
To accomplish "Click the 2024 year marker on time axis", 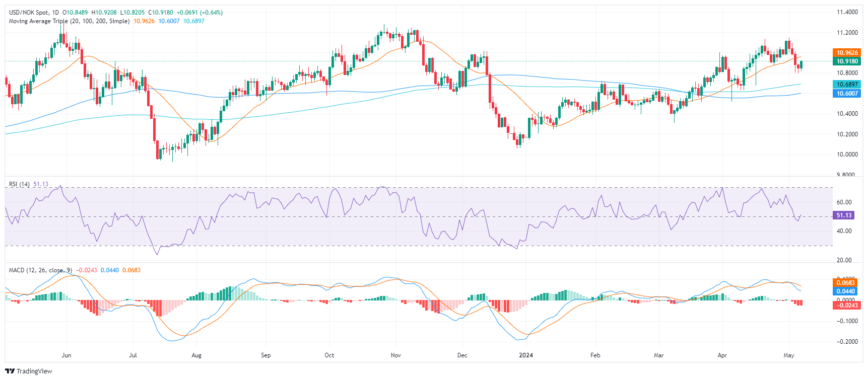I will coord(526,355).
